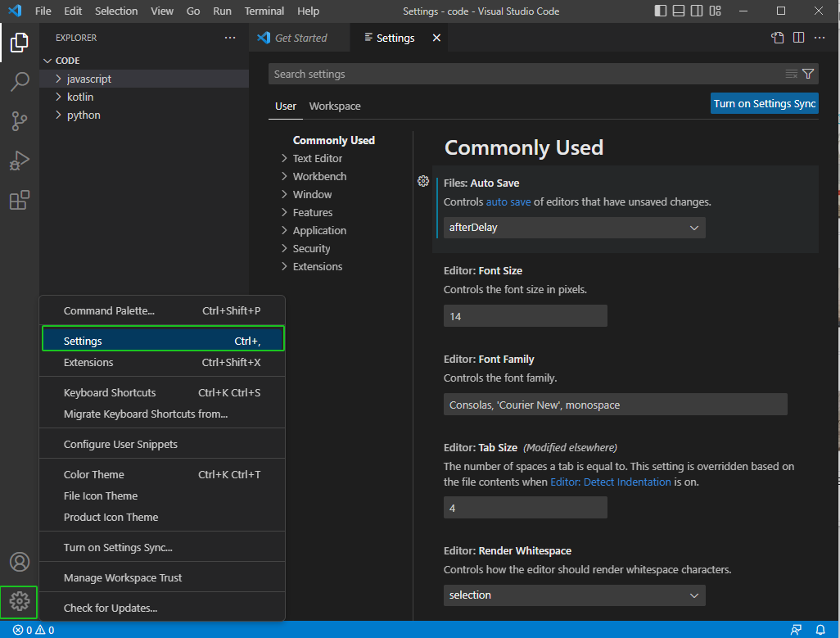Viewport: 840px width, 638px height.
Task: Expand the python folder
Action: pyautogui.click(x=143, y=115)
